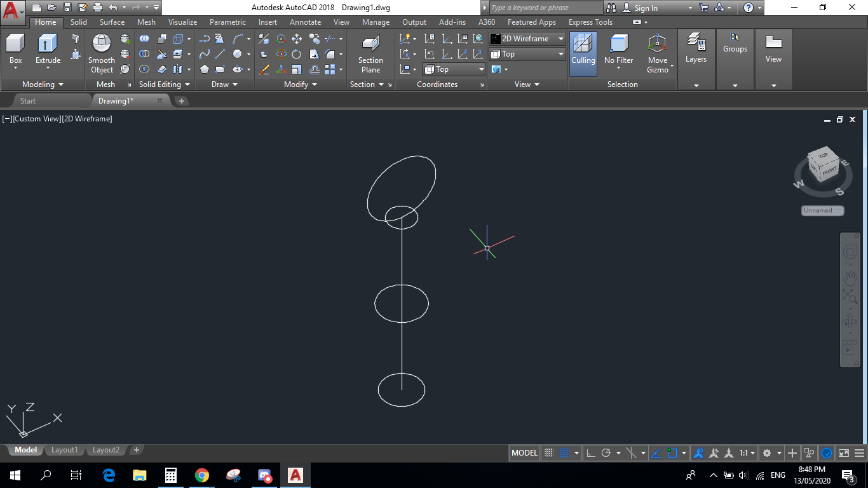
Task: Add a new layout tab
Action: pyautogui.click(x=136, y=450)
